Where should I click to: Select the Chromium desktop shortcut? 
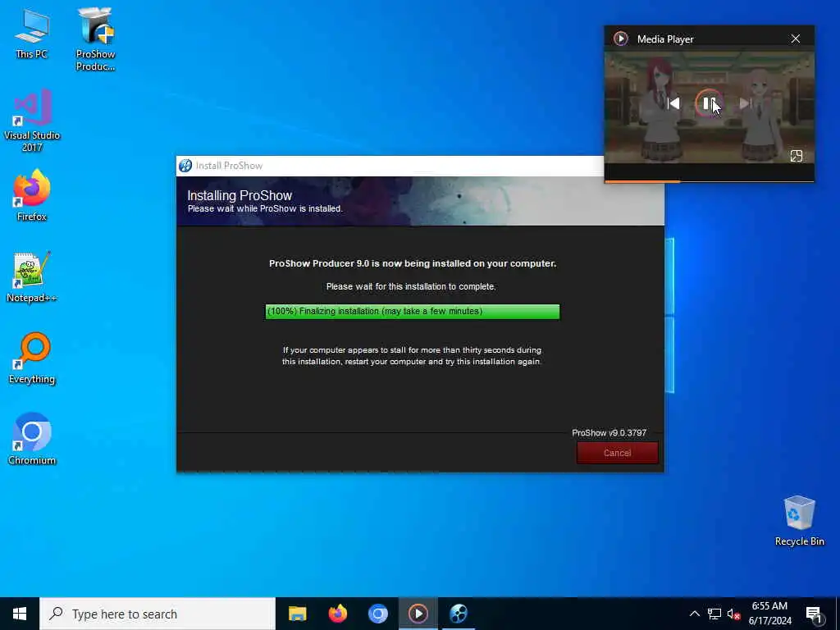click(x=32, y=439)
